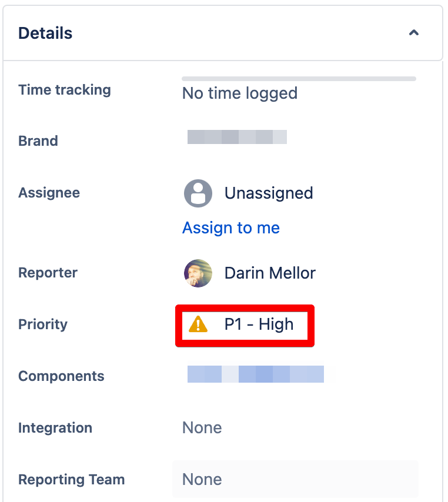Viewport: 448px width, 502px height.
Task: Click No time logged to log work
Action: 239,93
